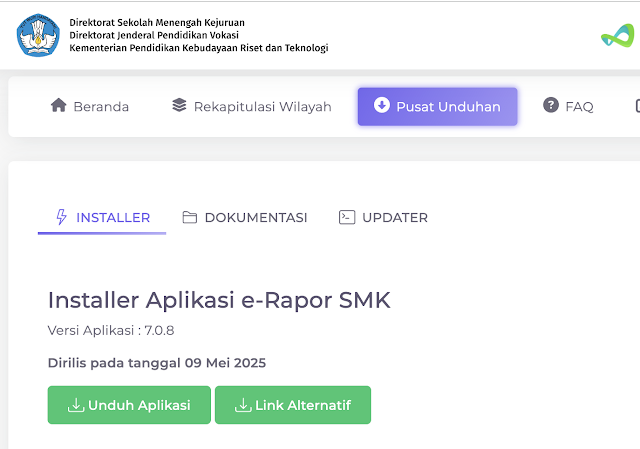
Task: Click the Direktorat Sekolah Menengah Kejuruan header text
Action: 157,22
